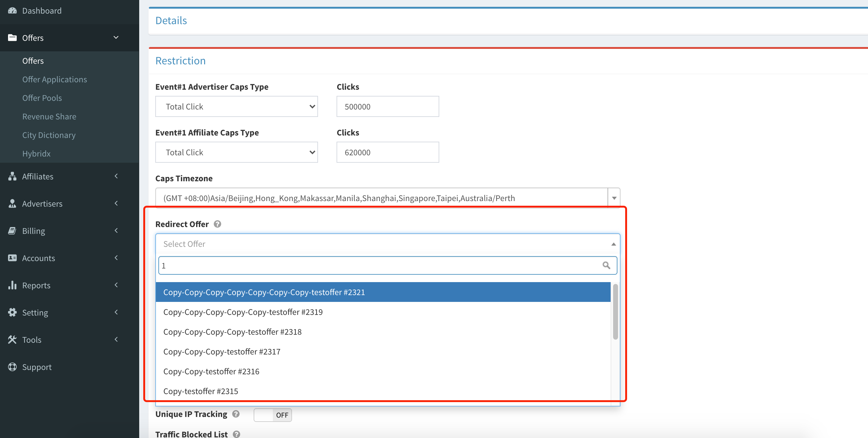
Task: Open the Support menu item
Action: pyautogui.click(x=37, y=367)
